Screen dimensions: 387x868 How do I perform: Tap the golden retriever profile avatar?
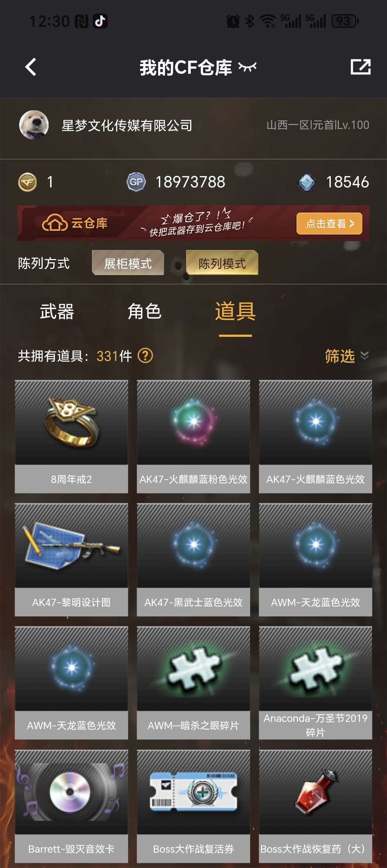(34, 125)
